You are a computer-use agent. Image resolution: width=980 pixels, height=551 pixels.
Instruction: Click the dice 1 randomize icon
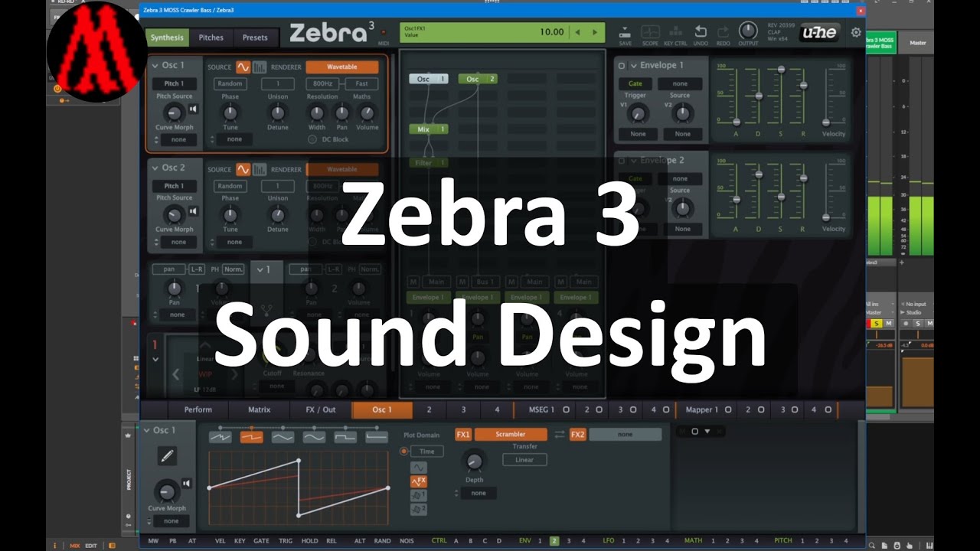click(x=419, y=495)
